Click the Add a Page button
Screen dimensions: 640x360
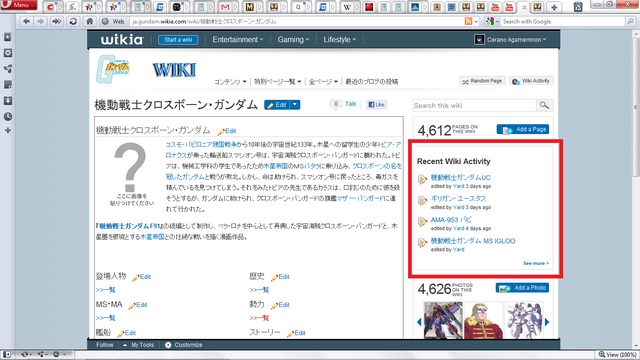click(522, 129)
